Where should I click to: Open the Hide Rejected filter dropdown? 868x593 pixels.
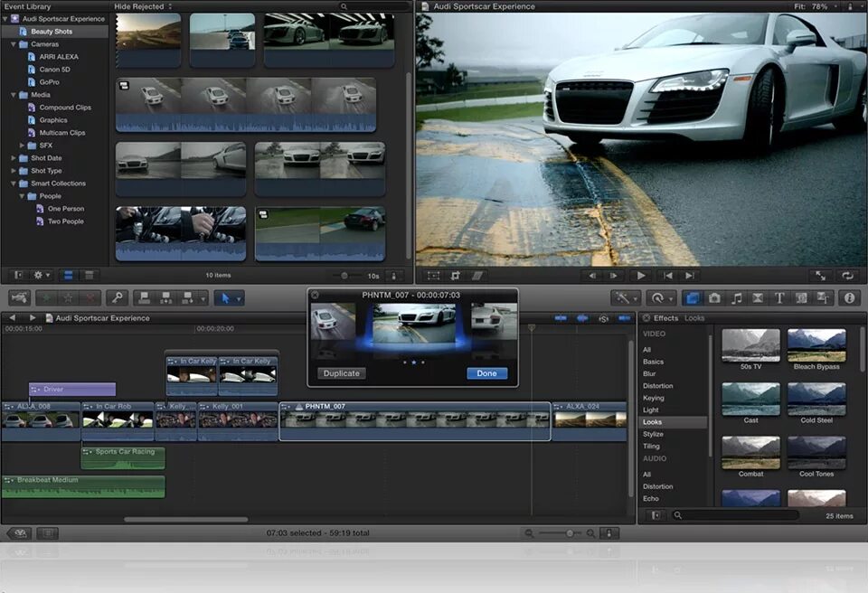click(143, 6)
